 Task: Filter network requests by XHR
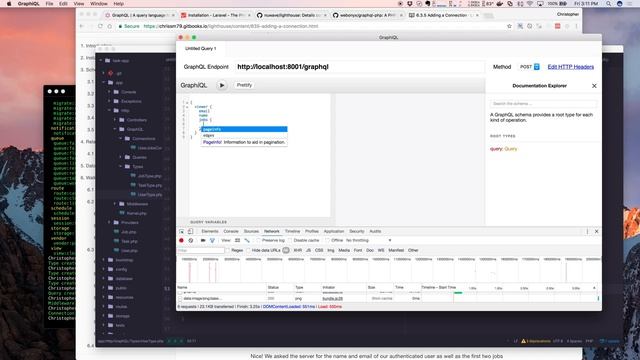[298, 250]
